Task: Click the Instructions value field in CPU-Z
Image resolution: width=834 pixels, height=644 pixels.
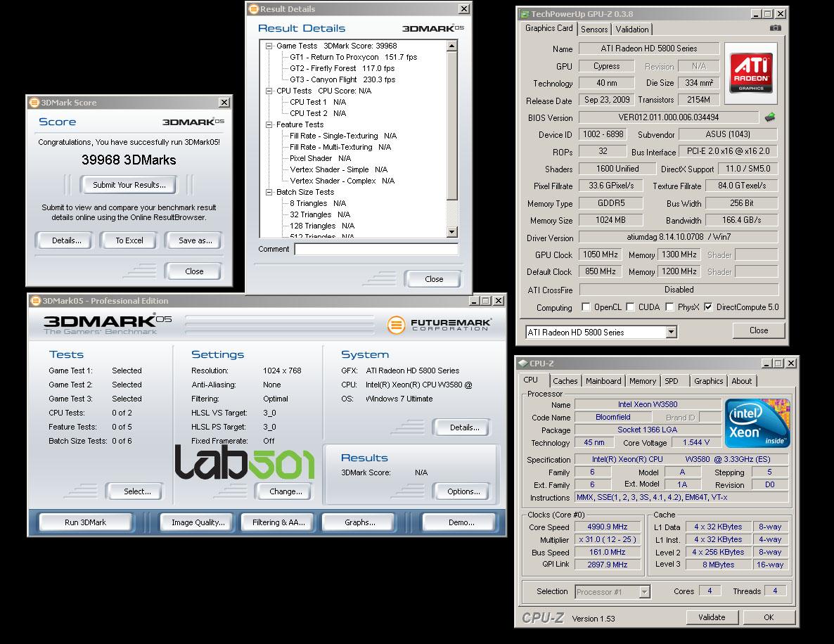Action: click(x=681, y=498)
